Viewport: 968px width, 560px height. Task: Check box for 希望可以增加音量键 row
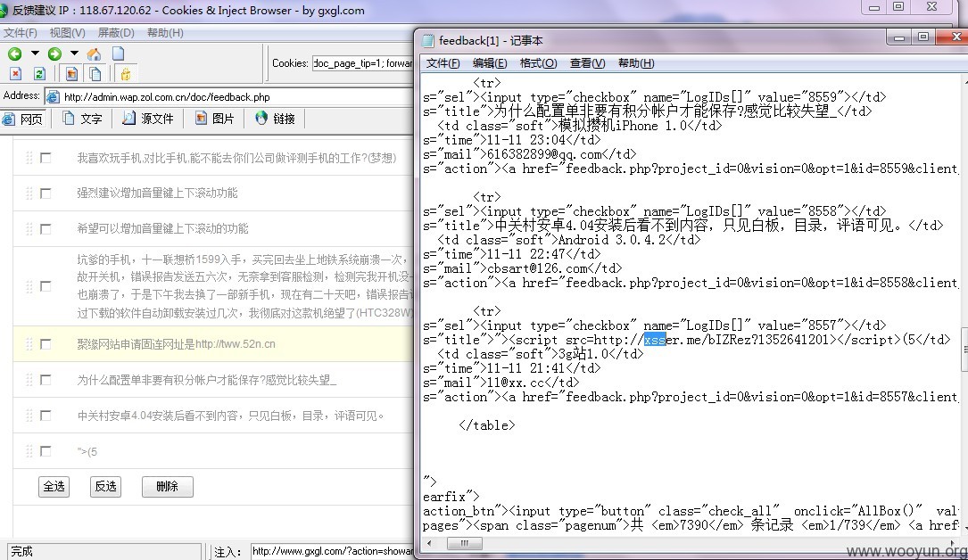[46, 229]
